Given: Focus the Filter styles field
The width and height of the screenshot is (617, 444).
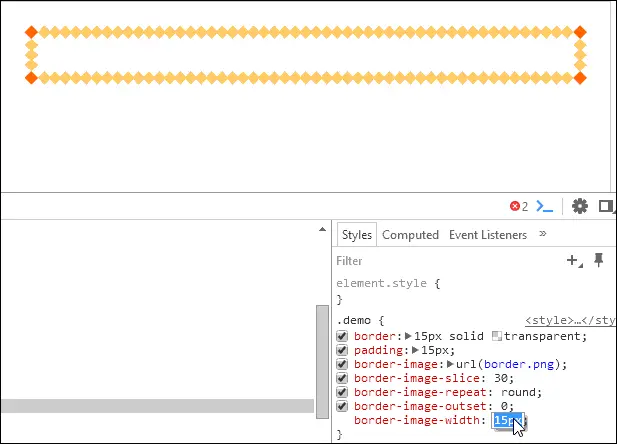Looking at the screenshot, I should [x=449, y=261].
